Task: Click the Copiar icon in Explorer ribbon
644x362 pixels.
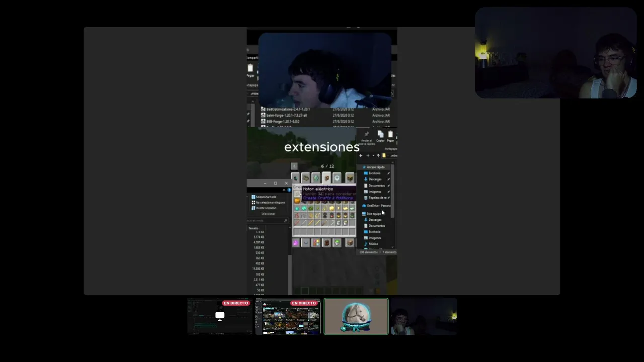Action: (x=380, y=136)
